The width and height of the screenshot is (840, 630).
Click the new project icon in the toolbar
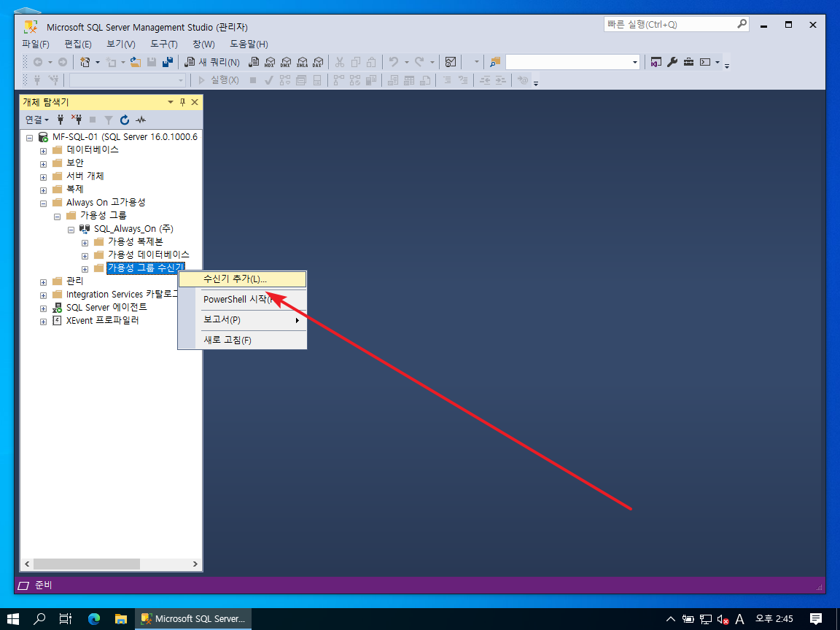tap(85, 62)
